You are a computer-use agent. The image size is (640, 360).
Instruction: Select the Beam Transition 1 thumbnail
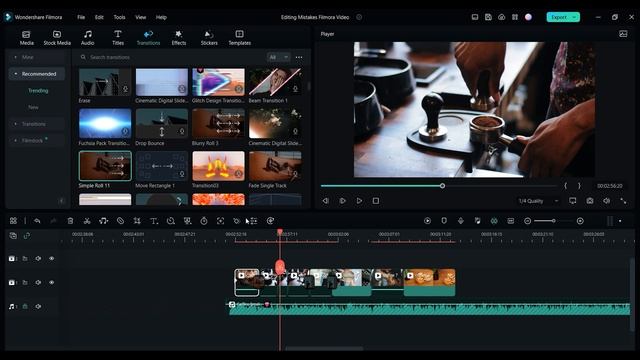point(275,82)
